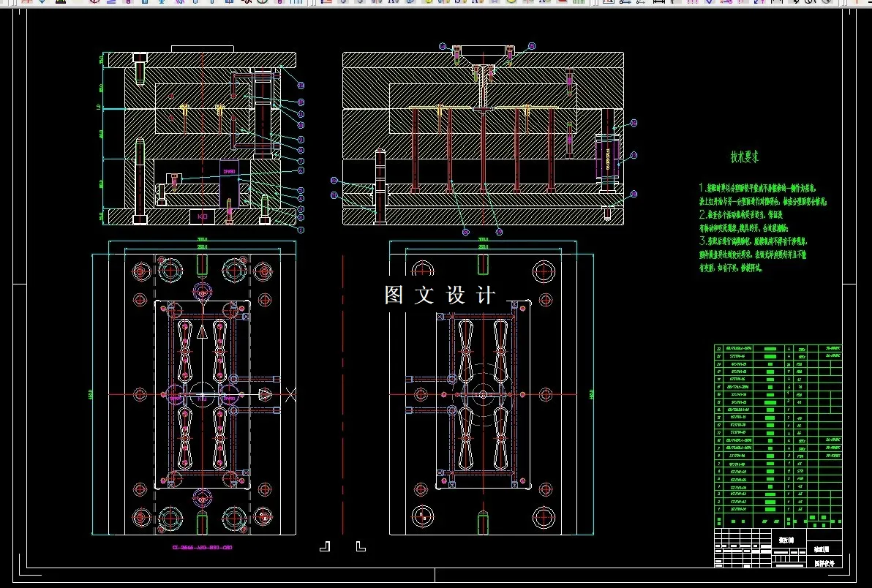Select the right corner bracket mark at the bottom
Image resolution: width=872 pixels, height=588 pixels.
pyautogui.click(x=360, y=546)
